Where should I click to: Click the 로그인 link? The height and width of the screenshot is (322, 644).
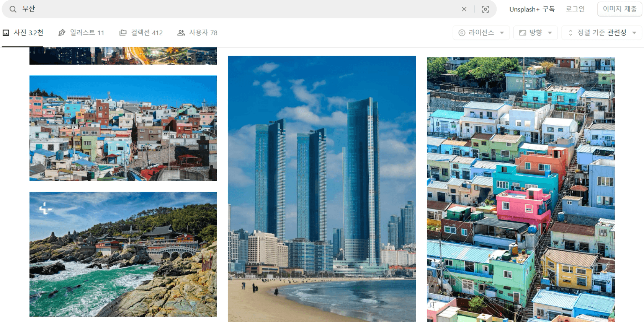point(575,9)
